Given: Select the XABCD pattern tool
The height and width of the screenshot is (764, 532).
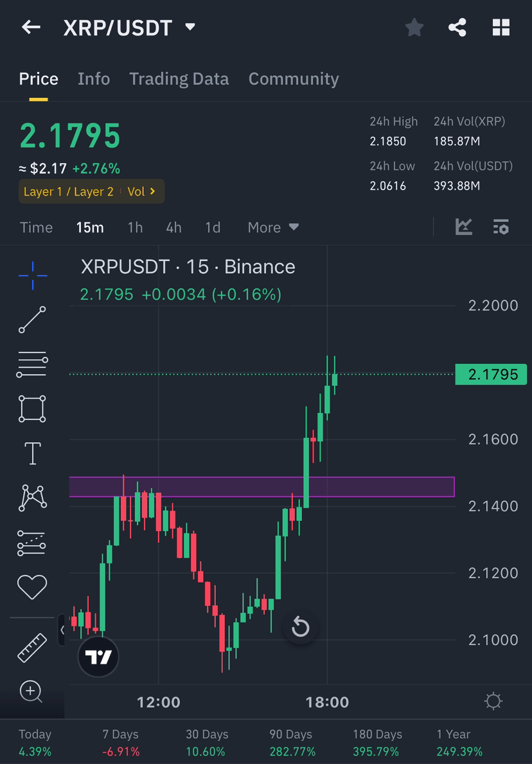Looking at the screenshot, I should click(x=32, y=498).
